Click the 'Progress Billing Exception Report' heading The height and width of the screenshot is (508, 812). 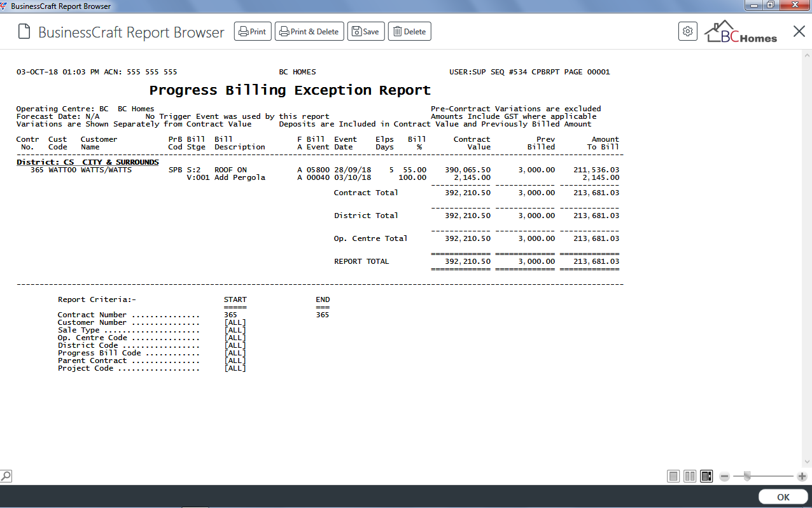[x=290, y=90]
